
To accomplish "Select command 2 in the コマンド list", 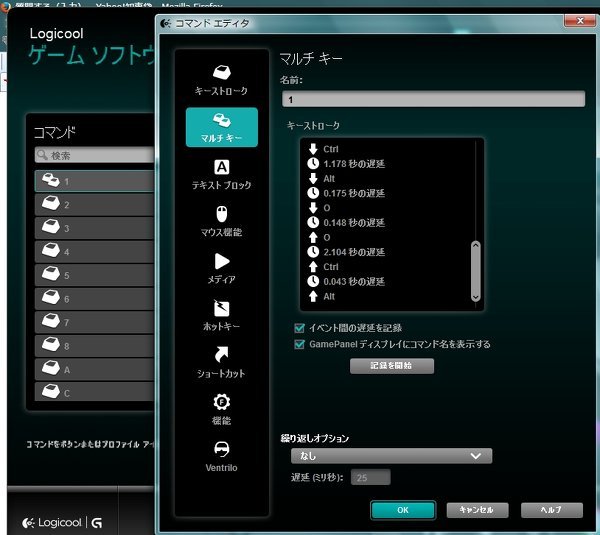I will point(95,204).
